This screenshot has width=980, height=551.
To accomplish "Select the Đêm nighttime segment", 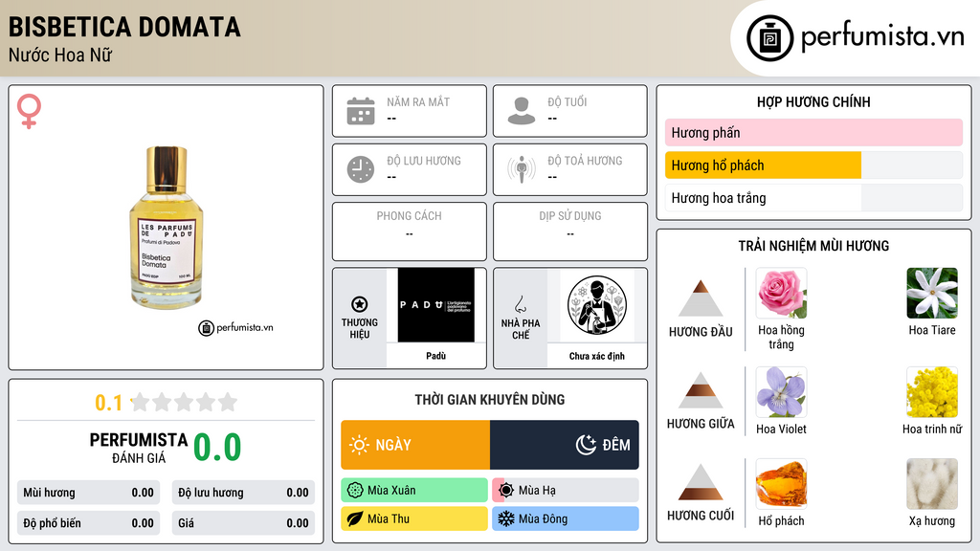I will coord(565,445).
